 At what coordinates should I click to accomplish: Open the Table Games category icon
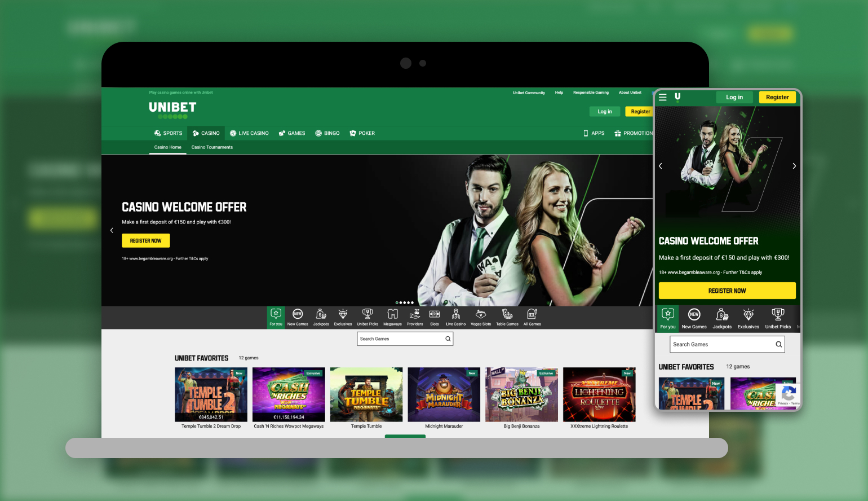click(507, 317)
